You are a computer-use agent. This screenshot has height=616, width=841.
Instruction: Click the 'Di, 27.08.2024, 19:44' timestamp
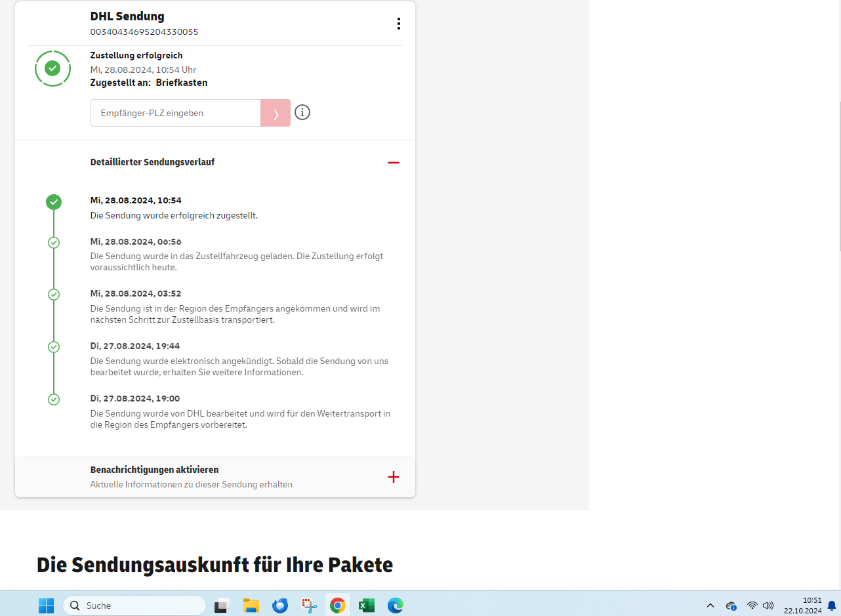(135, 346)
